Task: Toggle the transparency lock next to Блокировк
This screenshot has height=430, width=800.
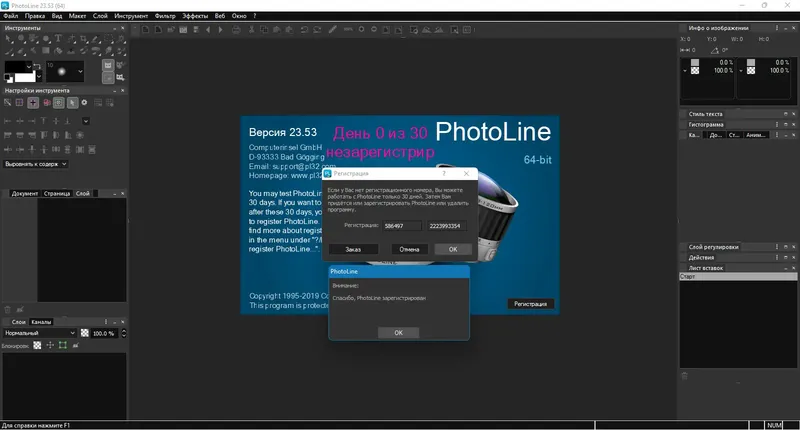Action: [37, 345]
